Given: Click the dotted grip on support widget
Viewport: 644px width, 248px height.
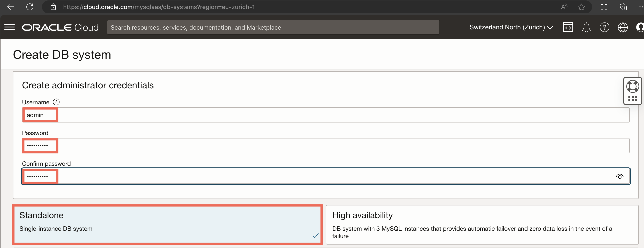Looking at the screenshot, I should (x=633, y=99).
